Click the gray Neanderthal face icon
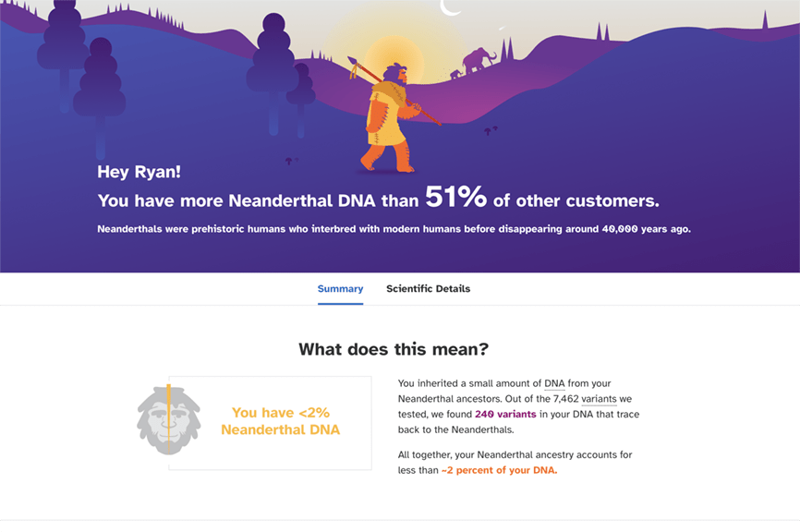800x532 pixels. point(169,420)
